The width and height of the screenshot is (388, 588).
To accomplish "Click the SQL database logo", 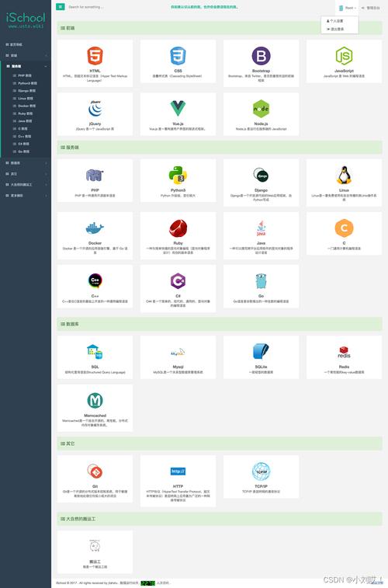I will [95, 352].
